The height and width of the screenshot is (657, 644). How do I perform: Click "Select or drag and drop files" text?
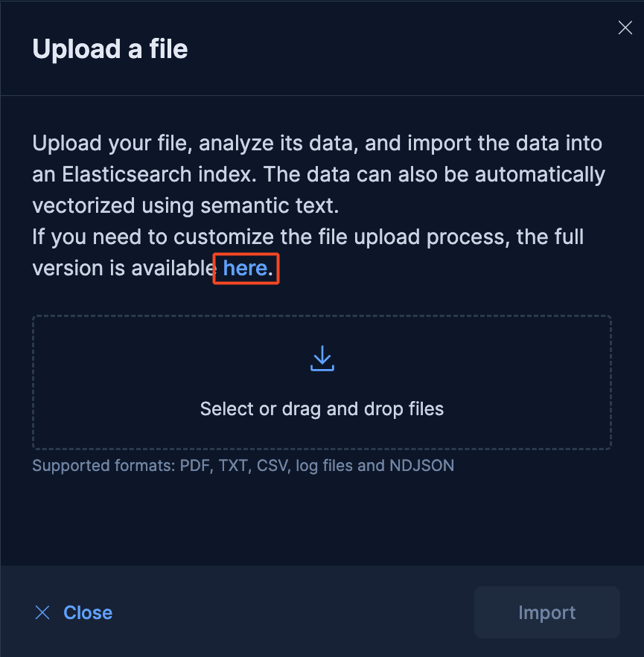coord(322,408)
